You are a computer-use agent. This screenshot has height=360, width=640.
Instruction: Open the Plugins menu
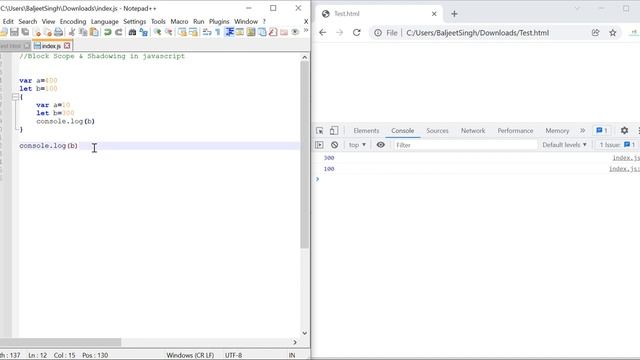[219, 21]
